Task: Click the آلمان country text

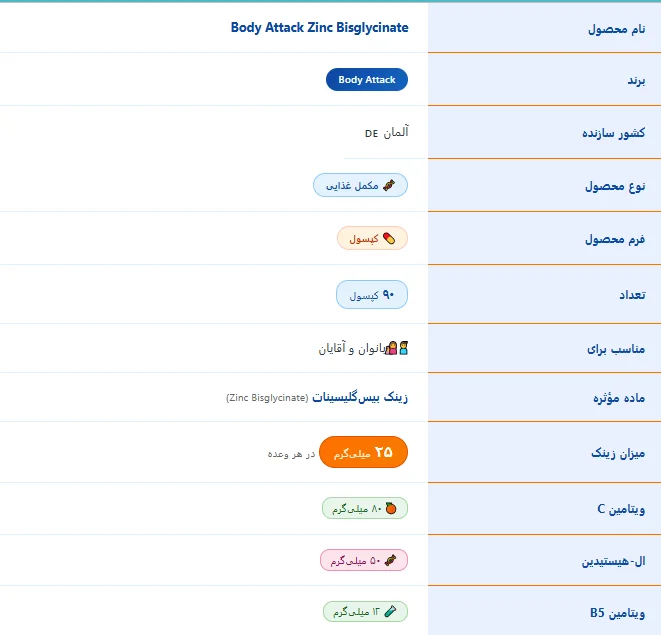Action: [x=396, y=132]
